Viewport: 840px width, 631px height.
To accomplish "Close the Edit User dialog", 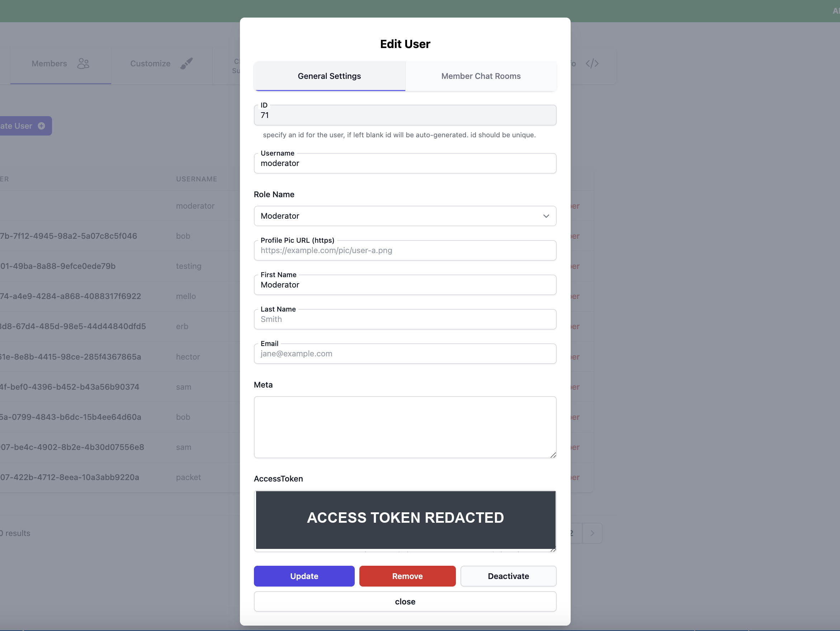I will 405,601.
